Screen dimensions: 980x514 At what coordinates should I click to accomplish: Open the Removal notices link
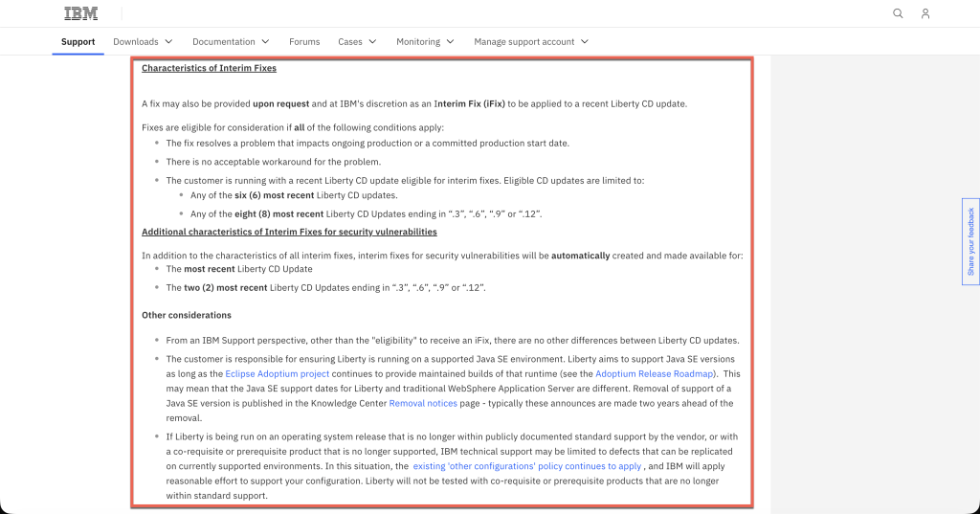[422, 404]
